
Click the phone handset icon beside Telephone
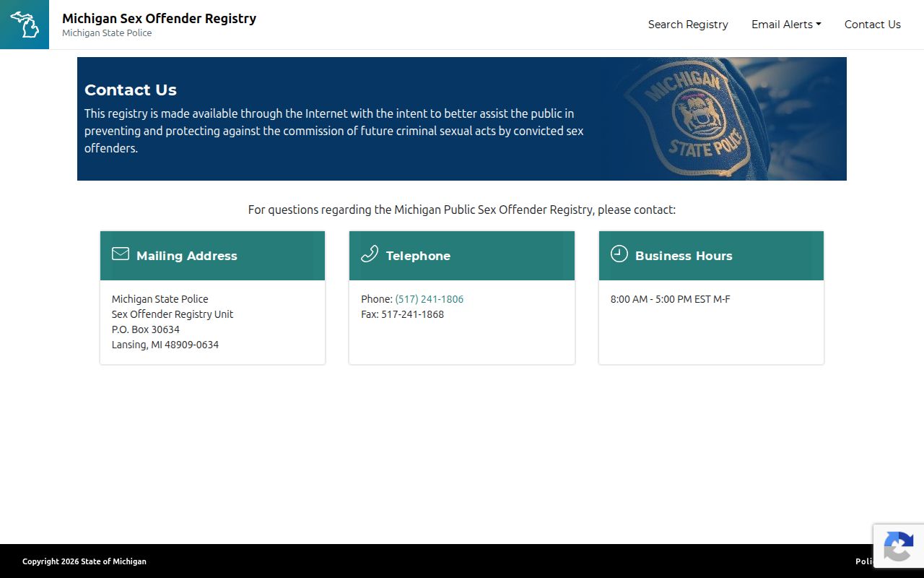click(x=370, y=254)
